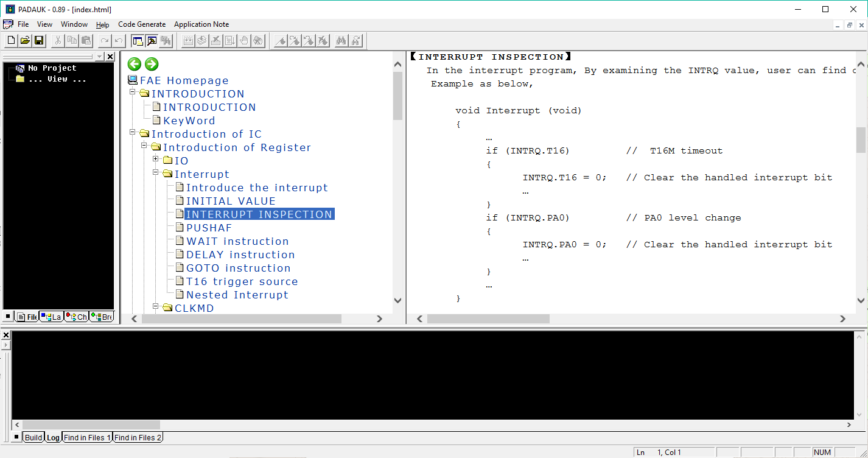This screenshot has height=458, width=868.
Task: Switch to the Find in Files 1 tab
Action: tap(86, 437)
